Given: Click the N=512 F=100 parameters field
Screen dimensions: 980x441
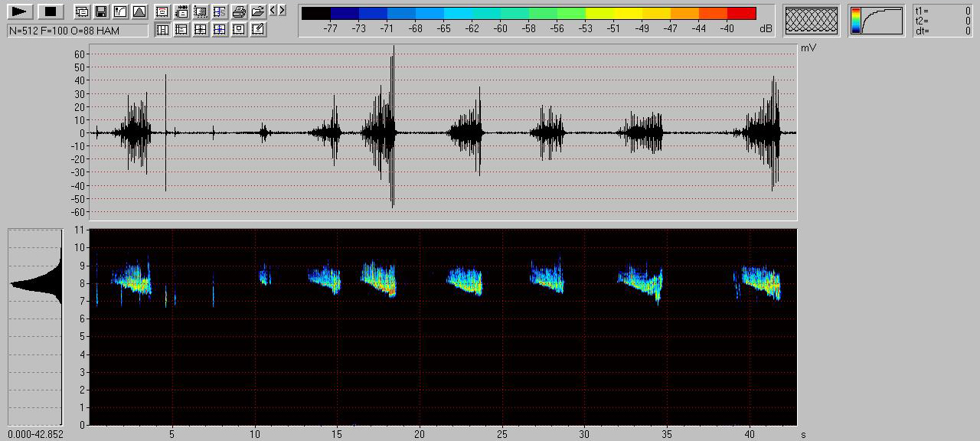Looking at the screenshot, I should [x=77, y=31].
